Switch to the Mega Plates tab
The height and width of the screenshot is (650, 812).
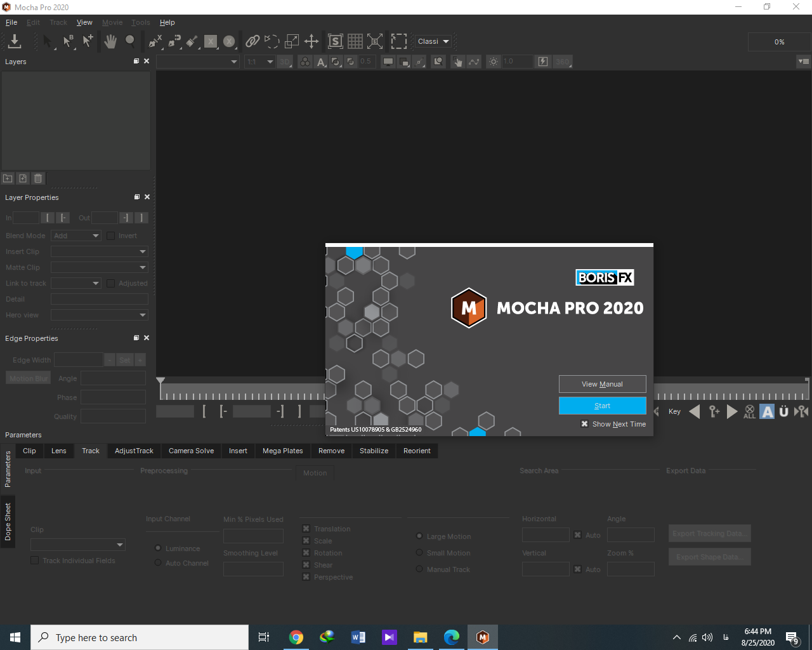click(283, 451)
